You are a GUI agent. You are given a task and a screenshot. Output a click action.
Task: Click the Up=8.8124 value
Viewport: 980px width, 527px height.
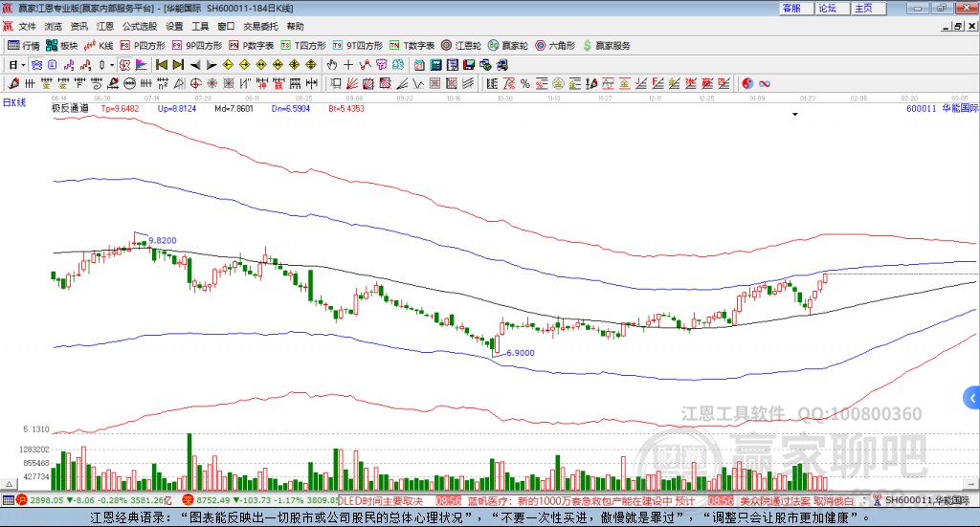coord(177,109)
